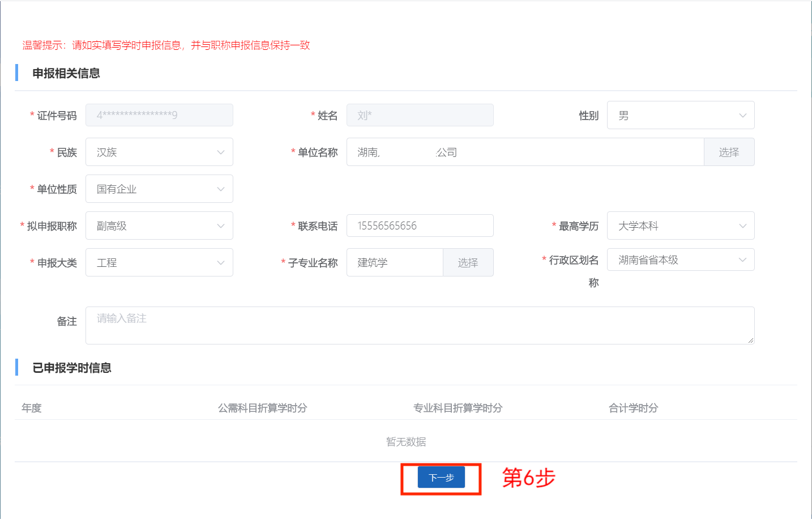The image size is (812, 519).
Task: Focus the 备注 remarks text area
Action: (420, 325)
